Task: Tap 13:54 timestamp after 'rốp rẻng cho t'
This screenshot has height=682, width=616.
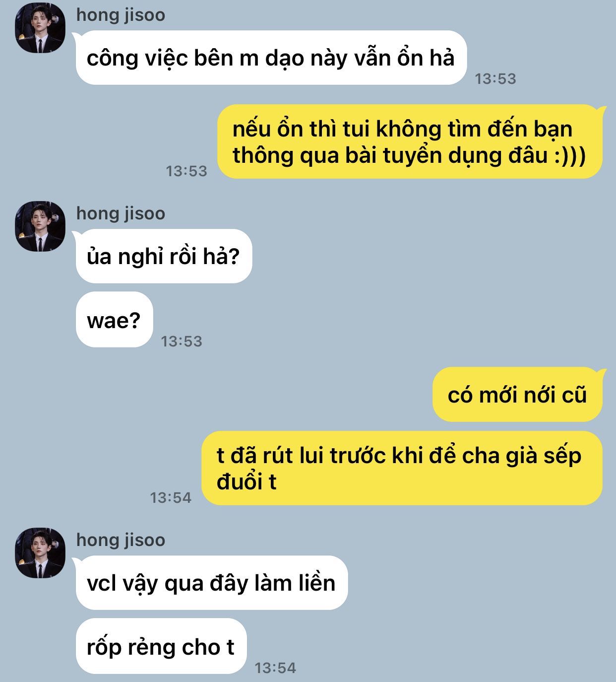Action: [x=275, y=668]
